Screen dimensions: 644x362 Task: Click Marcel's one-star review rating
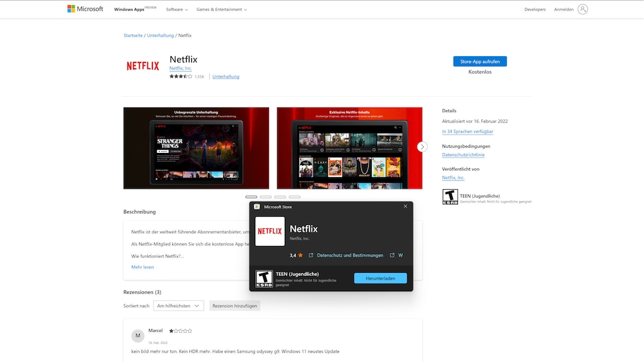pos(180,331)
